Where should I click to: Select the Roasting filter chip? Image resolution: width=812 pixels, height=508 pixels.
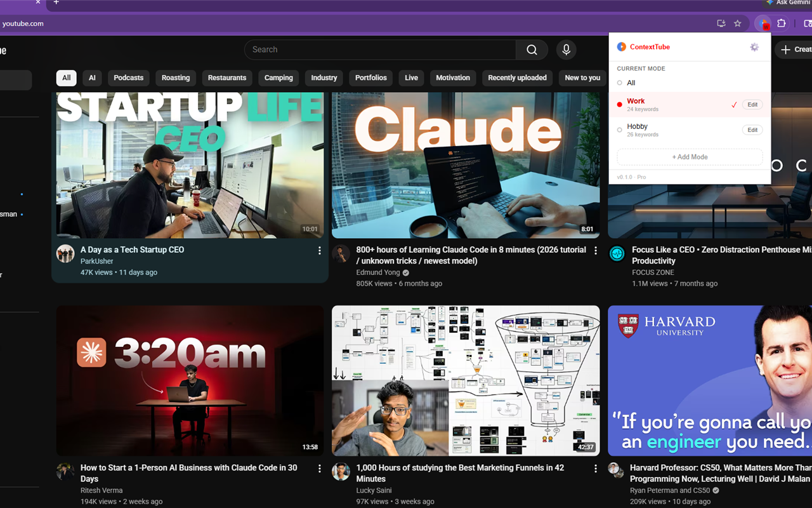point(176,77)
